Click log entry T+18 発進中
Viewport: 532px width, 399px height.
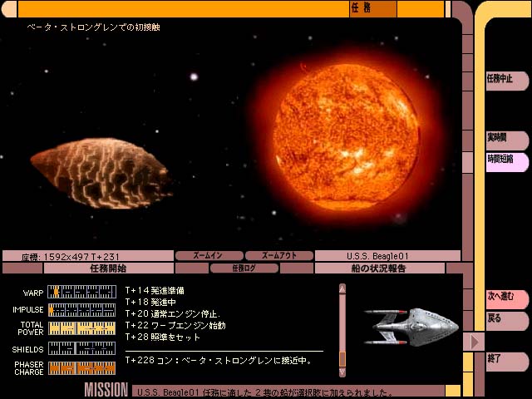(150, 302)
